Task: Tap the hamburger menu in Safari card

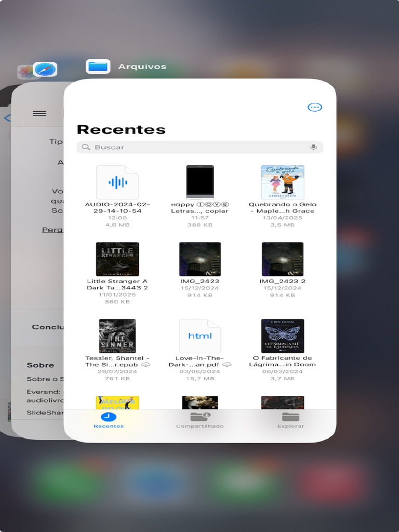Action: pyautogui.click(x=39, y=113)
